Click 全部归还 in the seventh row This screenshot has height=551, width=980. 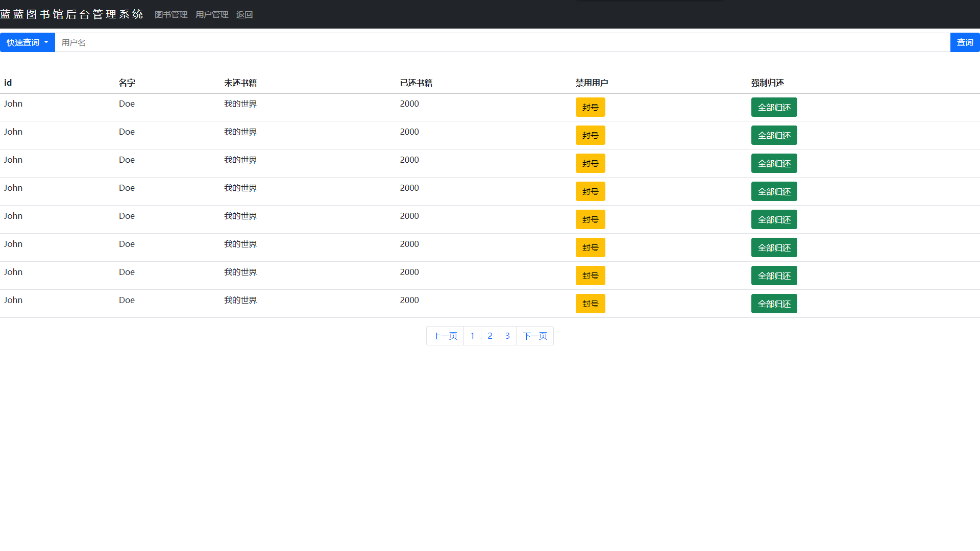[x=774, y=275]
